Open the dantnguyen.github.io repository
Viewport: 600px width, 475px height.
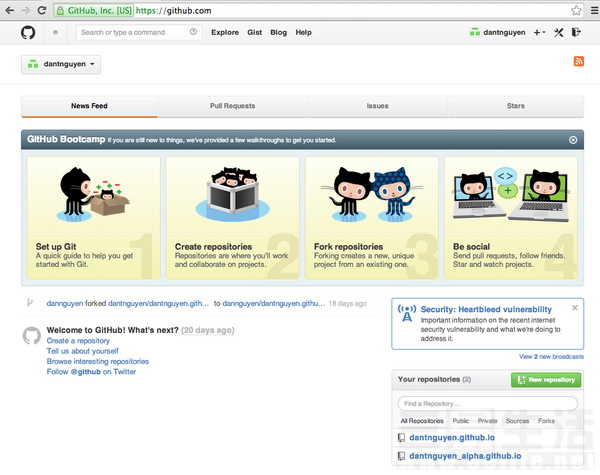[x=452, y=437]
